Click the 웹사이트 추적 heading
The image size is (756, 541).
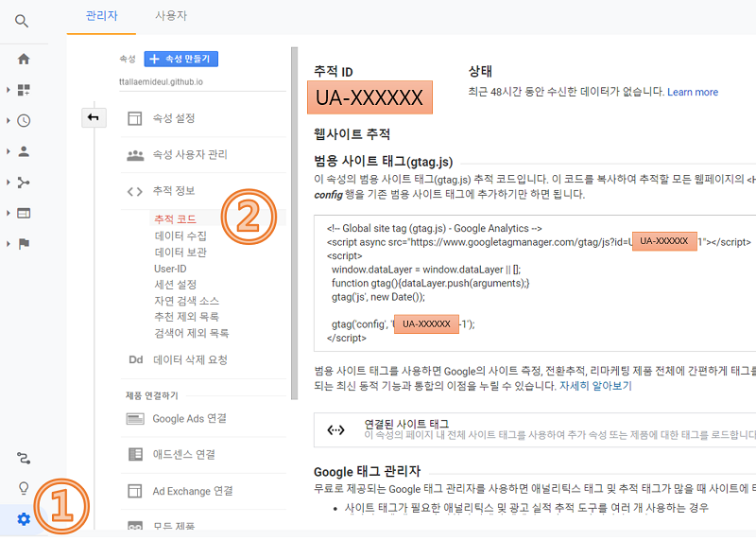coord(352,134)
